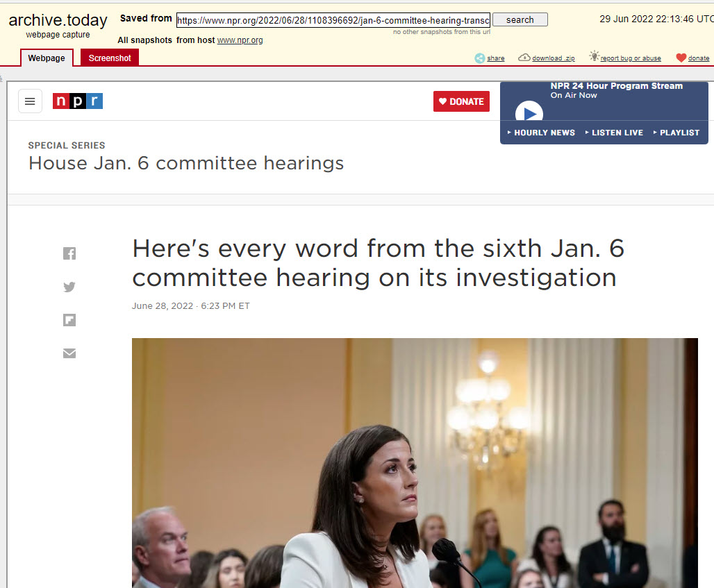Image resolution: width=714 pixels, height=588 pixels.
Task: Click the 29 Jun 2022 capture timestamp
Action: click(656, 19)
